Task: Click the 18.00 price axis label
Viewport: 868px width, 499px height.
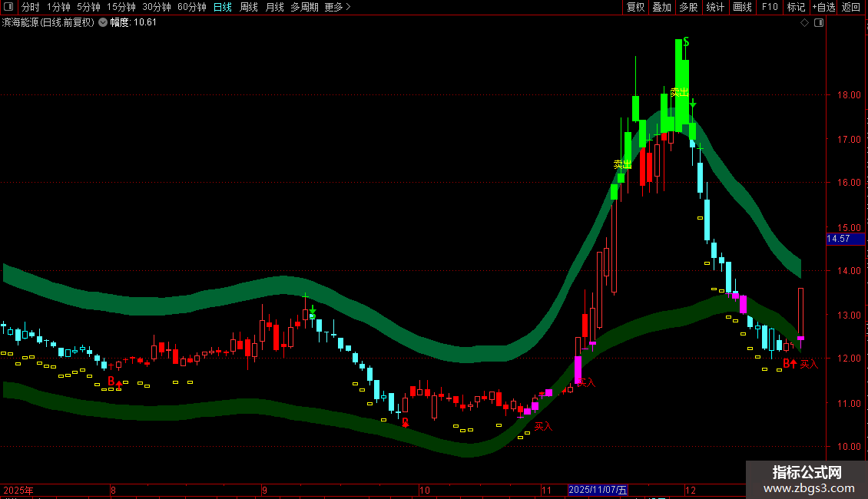Action: (x=849, y=94)
